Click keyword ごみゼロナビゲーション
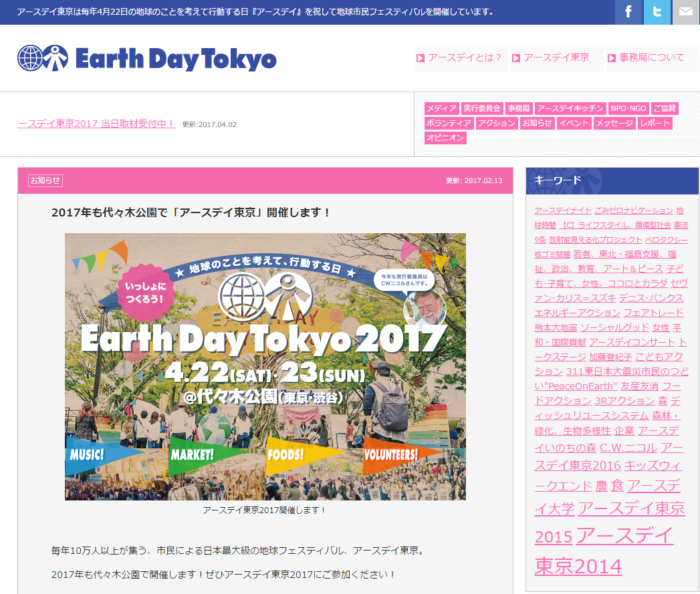This screenshot has height=594, width=700. [x=634, y=210]
